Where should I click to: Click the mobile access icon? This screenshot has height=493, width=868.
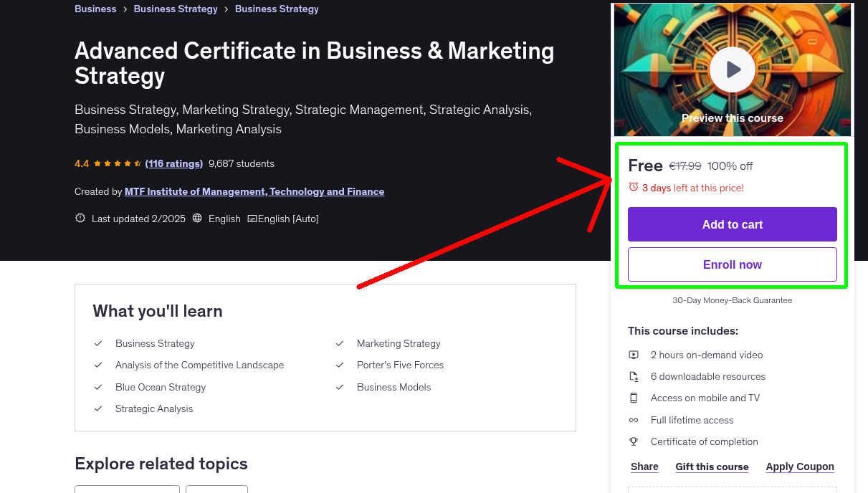point(634,398)
